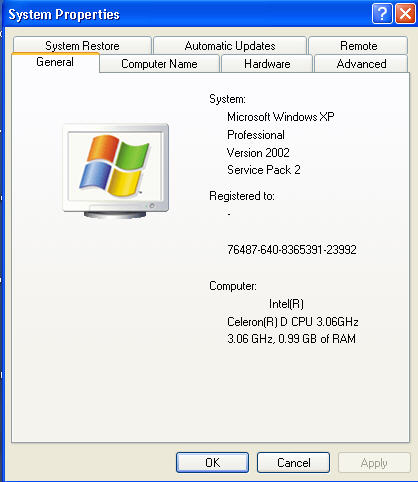Image resolution: width=418 pixels, height=482 pixels.
Task: Click the 'Version 2002' text
Action: click(258, 153)
